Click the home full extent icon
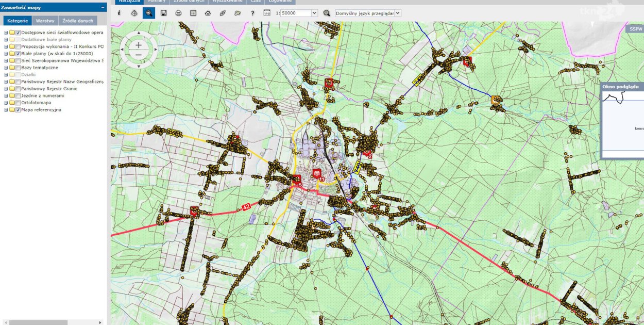The height and width of the screenshot is (325, 644). (208, 13)
